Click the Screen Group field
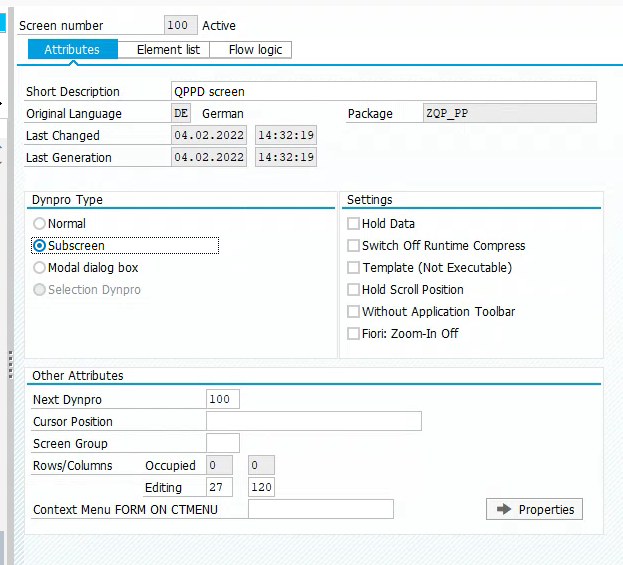Image resolution: width=623 pixels, height=565 pixels. click(222, 444)
